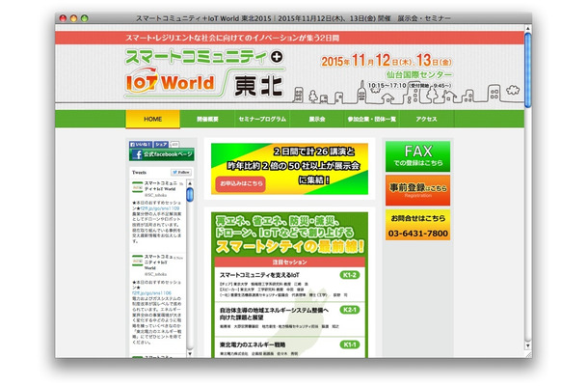
Task: Click the page scrollbar down arrow
Action: point(527,345)
